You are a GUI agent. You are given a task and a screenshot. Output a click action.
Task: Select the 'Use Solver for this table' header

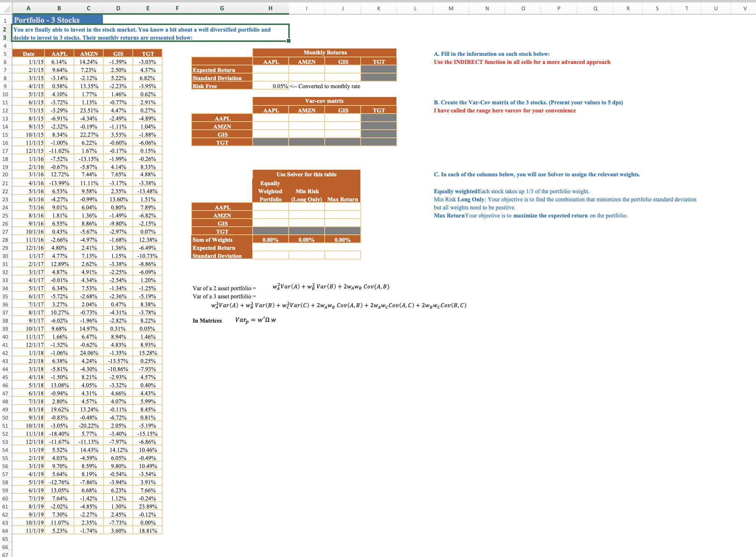click(306, 175)
